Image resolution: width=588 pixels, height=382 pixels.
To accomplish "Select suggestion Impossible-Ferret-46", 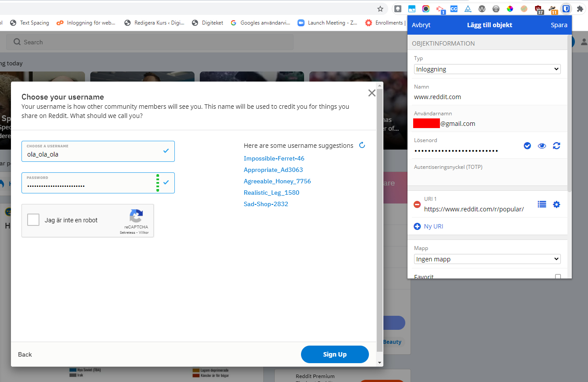I will pos(274,158).
